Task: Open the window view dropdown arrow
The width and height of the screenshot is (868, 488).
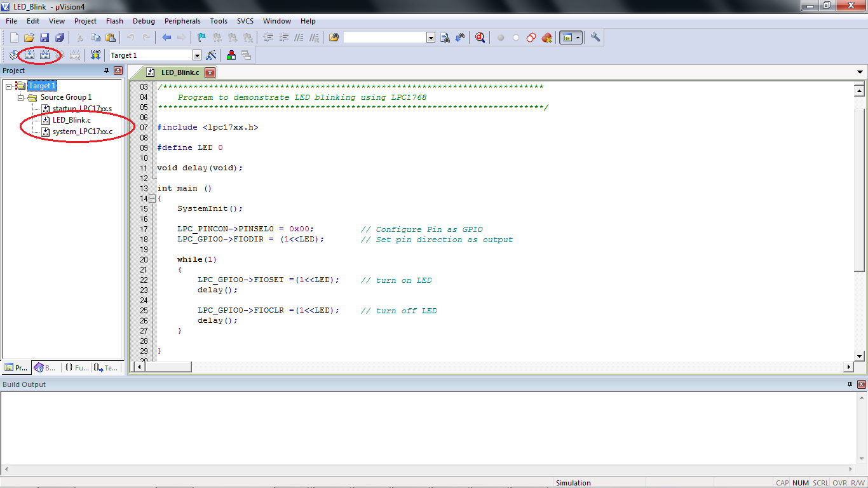Action: click(578, 37)
